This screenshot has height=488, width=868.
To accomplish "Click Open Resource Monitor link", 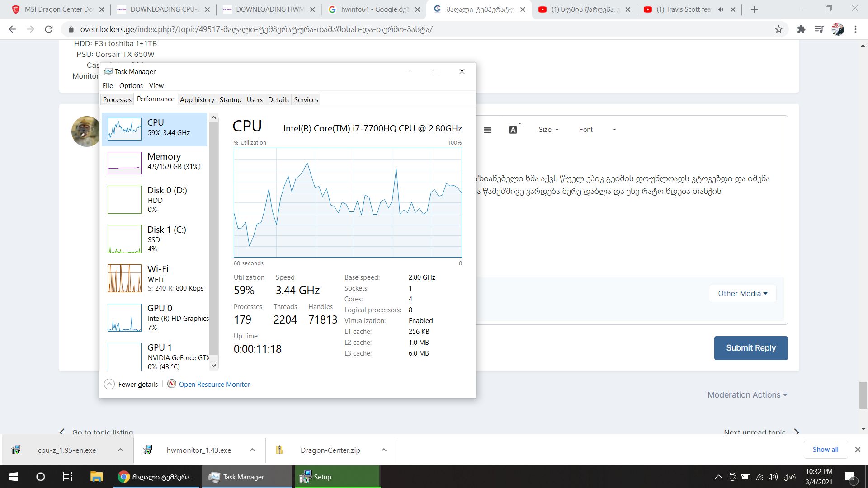I will tap(214, 385).
